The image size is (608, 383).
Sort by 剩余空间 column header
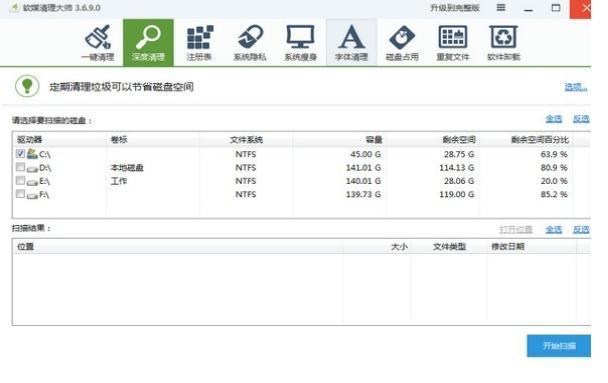point(432,140)
